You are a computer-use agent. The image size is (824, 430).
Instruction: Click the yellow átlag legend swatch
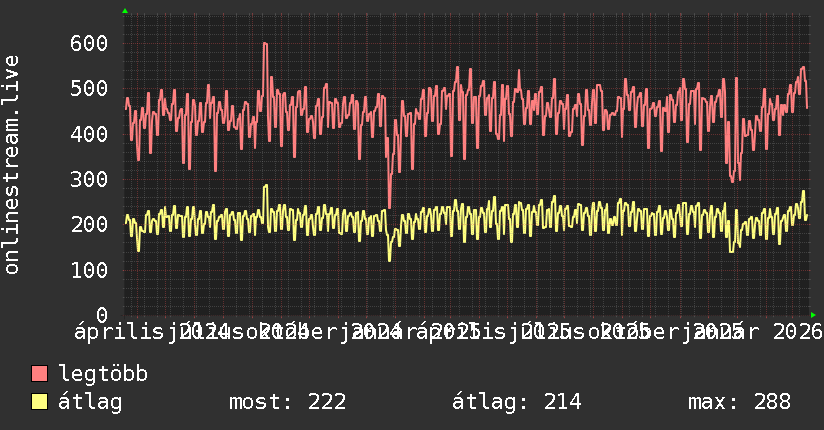[x=39, y=402]
